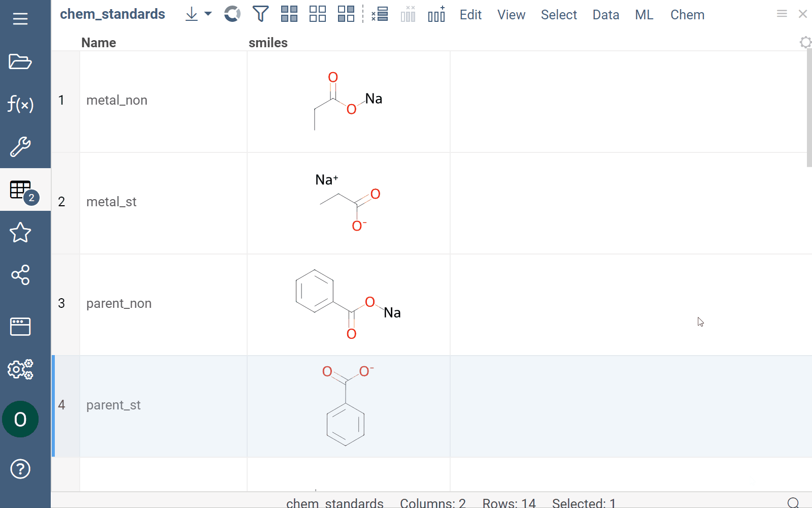Click the deselect all rows toolbar icon

[318, 14]
